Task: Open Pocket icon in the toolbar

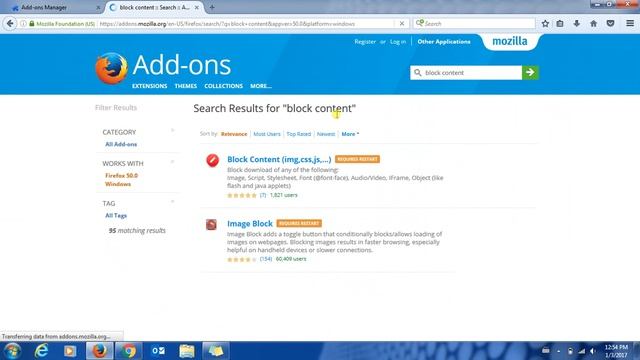Action: pos(610,24)
